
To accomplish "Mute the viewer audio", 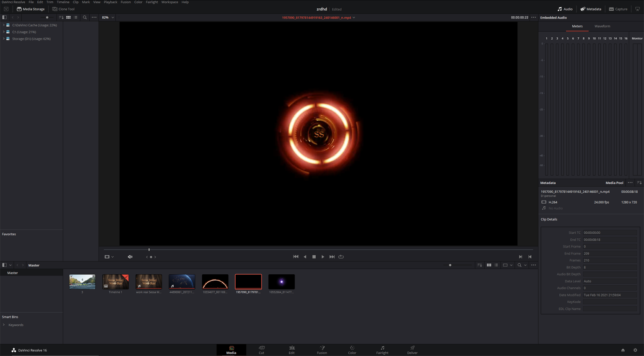I will pyautogui.click(x=130, y=256).
